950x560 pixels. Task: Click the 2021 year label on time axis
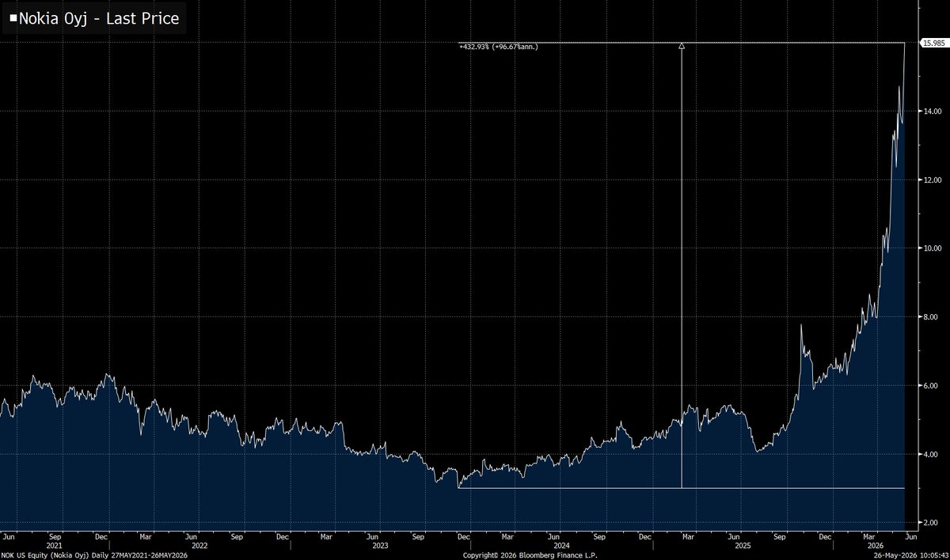(x=55, y=544)
